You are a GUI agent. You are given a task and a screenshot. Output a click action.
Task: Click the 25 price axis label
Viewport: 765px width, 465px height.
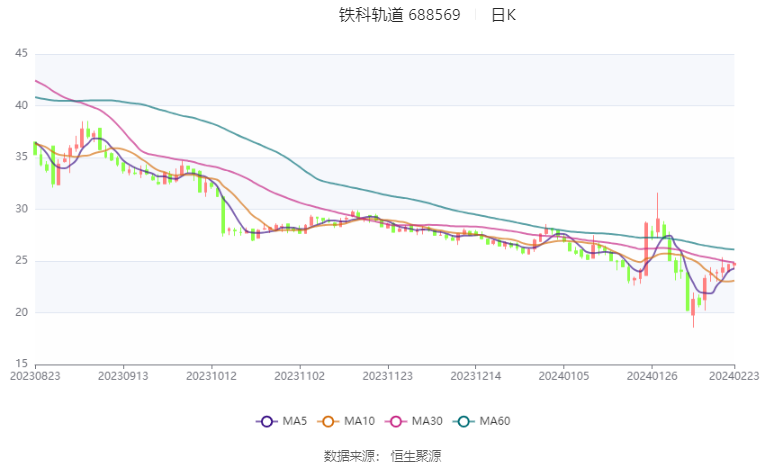pos(21,261)
